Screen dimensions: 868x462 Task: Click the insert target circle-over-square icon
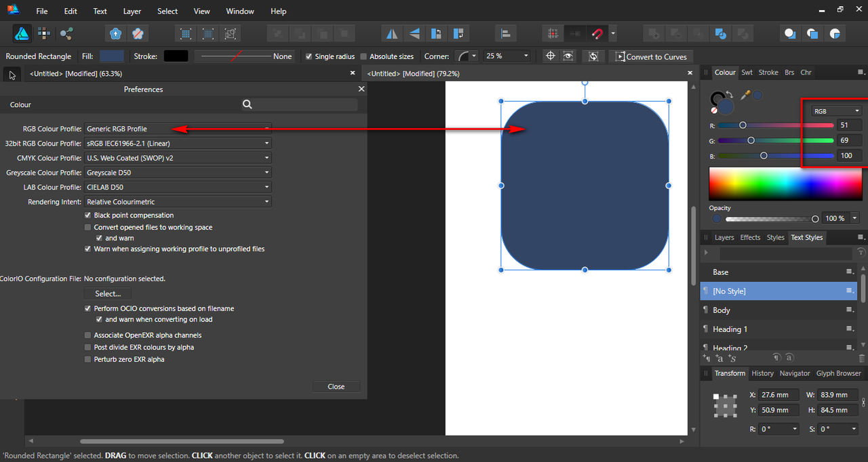pos(790,33)
